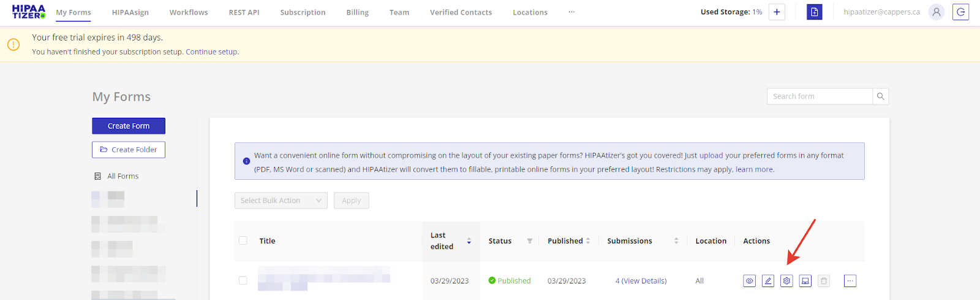Viewport: 980px width, 300px height.
Task: Check the select-all checkbox in table header
Action: tap(243, 240)
